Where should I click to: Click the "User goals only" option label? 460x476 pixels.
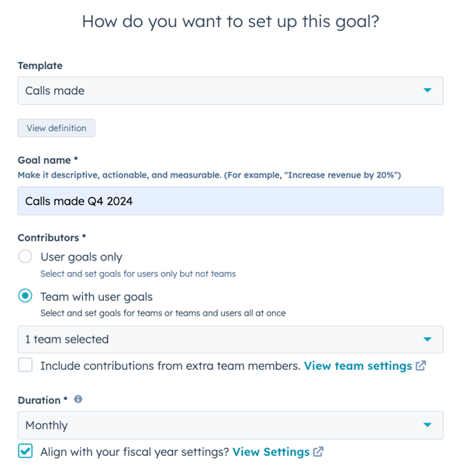[81, 257]
